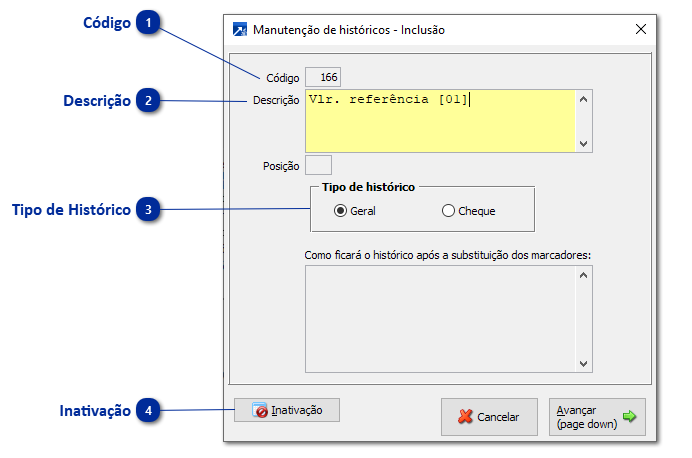Select the Geral radio button
This screenshot has width=692, height=458.
point(340,211)
